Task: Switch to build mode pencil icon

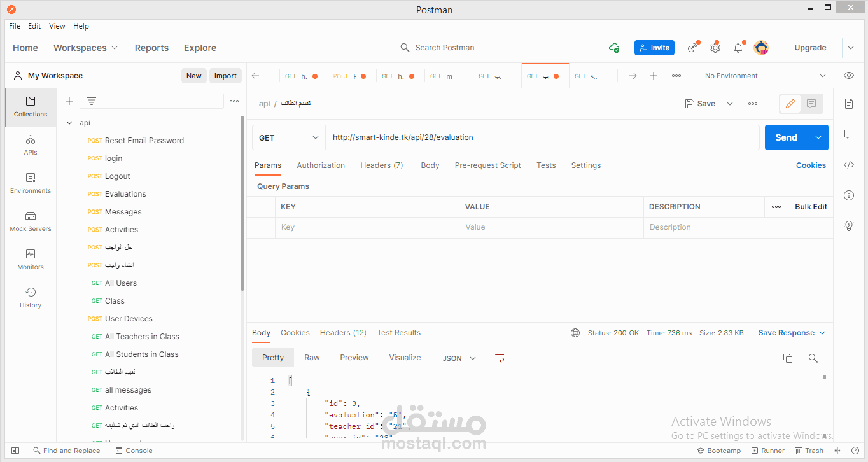Action: click(790, 104)
